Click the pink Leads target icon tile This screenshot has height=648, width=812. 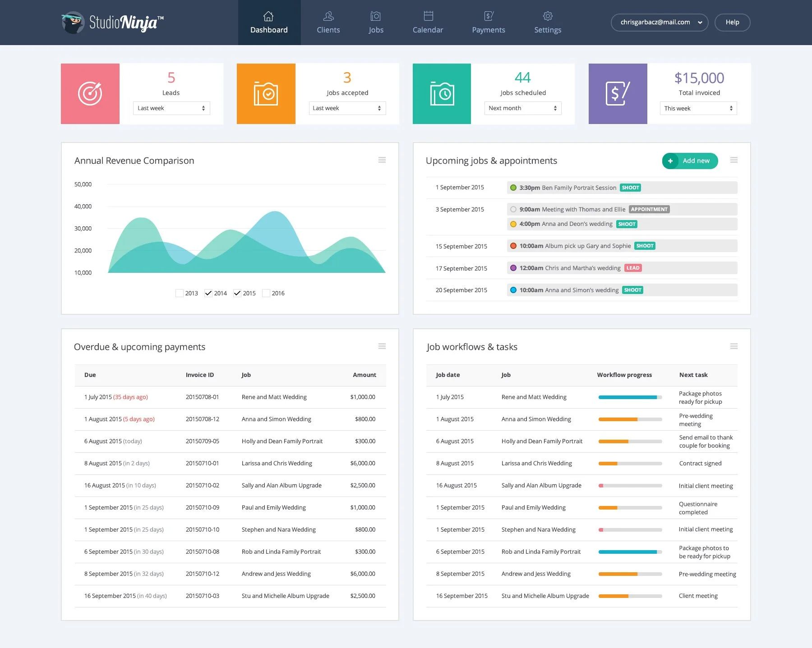coord(90,94)
